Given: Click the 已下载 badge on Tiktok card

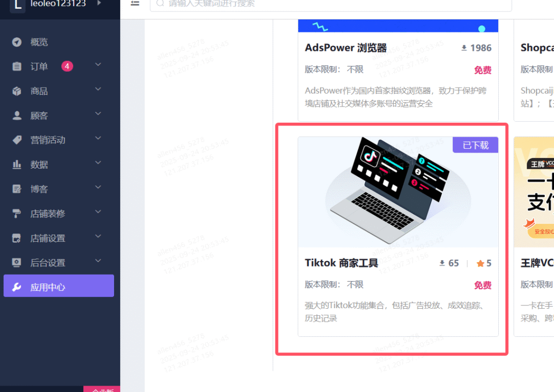Looking at the screenshot, I should (476, 145).
